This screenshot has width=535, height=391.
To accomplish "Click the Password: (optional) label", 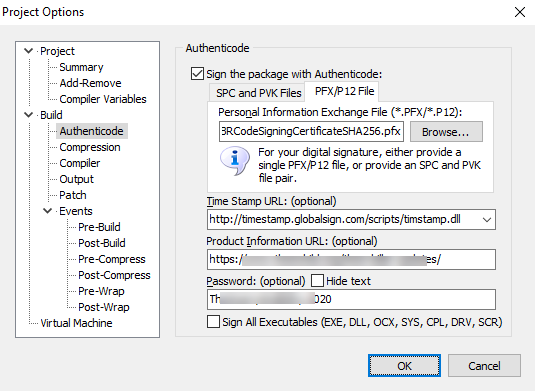I will 256,281.
